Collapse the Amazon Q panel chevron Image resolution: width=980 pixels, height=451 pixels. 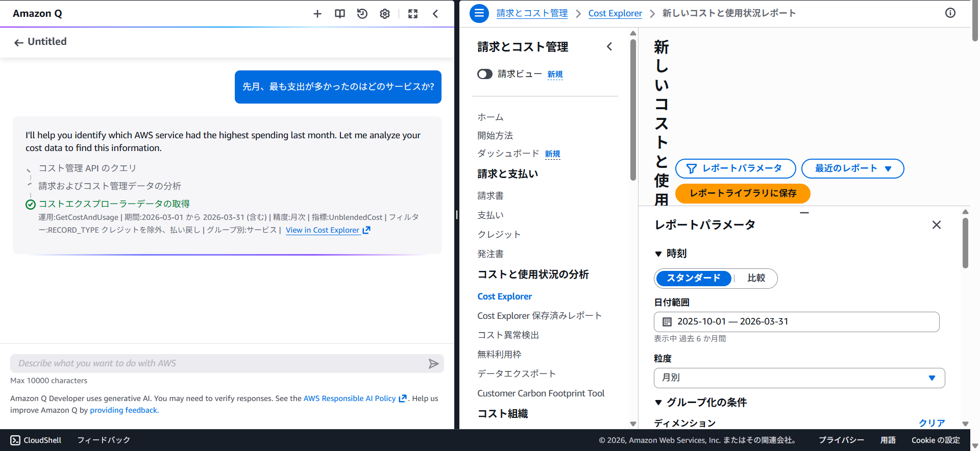pos(435,14)
